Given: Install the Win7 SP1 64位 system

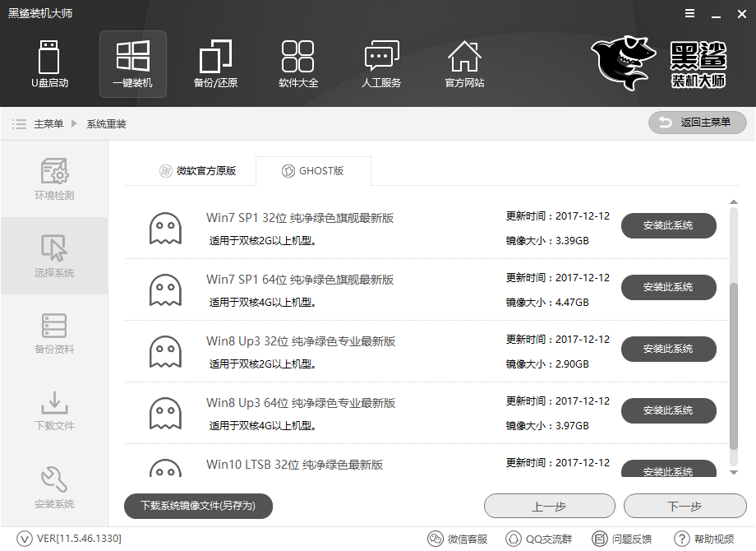Looking at the screenshot, I should tap(668, 287).
